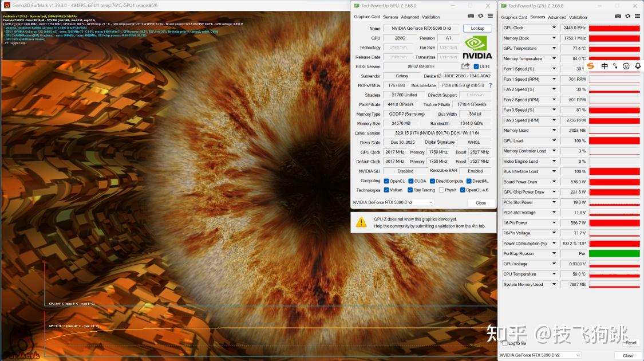Click the NVIDIA logo
Image resolution: width=644 pixels, height=361 pixels.
[x=477, y=48]
